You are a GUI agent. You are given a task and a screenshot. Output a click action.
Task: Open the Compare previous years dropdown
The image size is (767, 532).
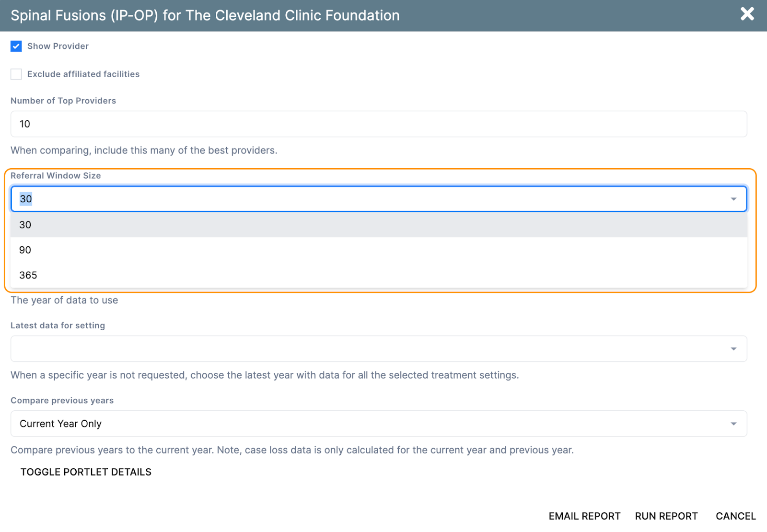click(x=379, y=424)
